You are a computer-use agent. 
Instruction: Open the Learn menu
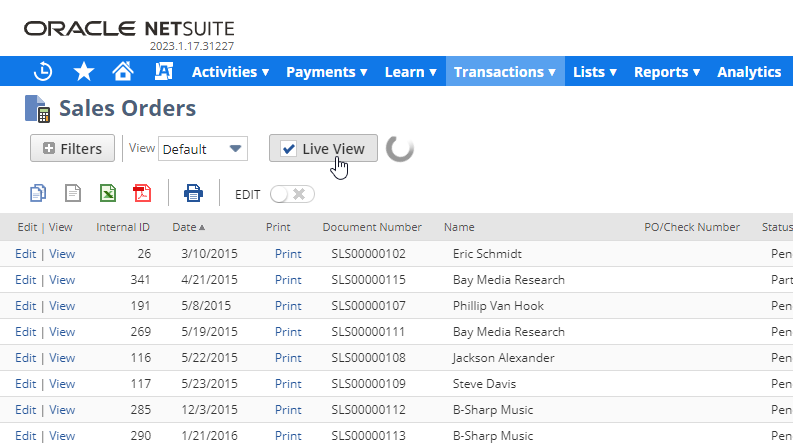411,72
